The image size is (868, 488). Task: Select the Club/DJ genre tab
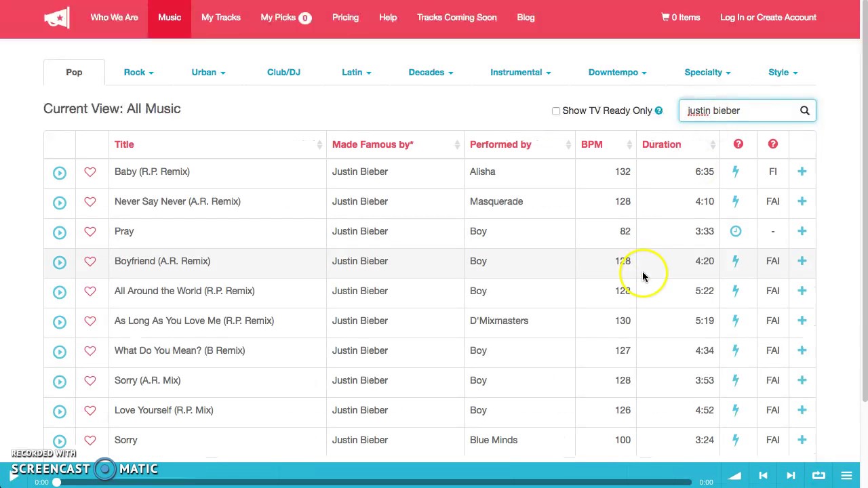coord(283,73)
